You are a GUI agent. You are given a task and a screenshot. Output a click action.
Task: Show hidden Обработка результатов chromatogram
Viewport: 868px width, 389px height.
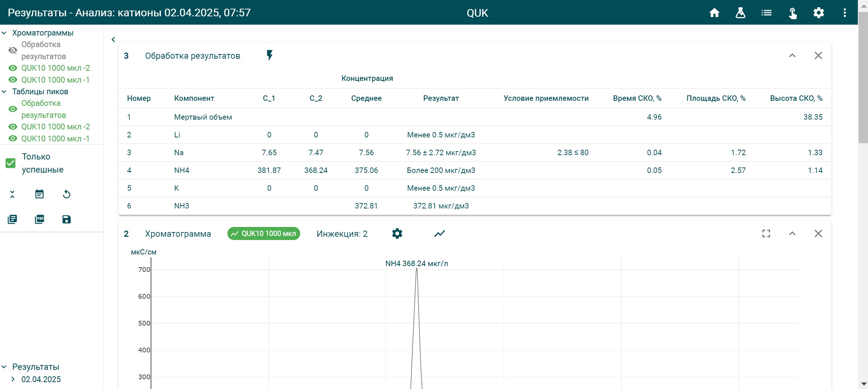tap(13, 50)
